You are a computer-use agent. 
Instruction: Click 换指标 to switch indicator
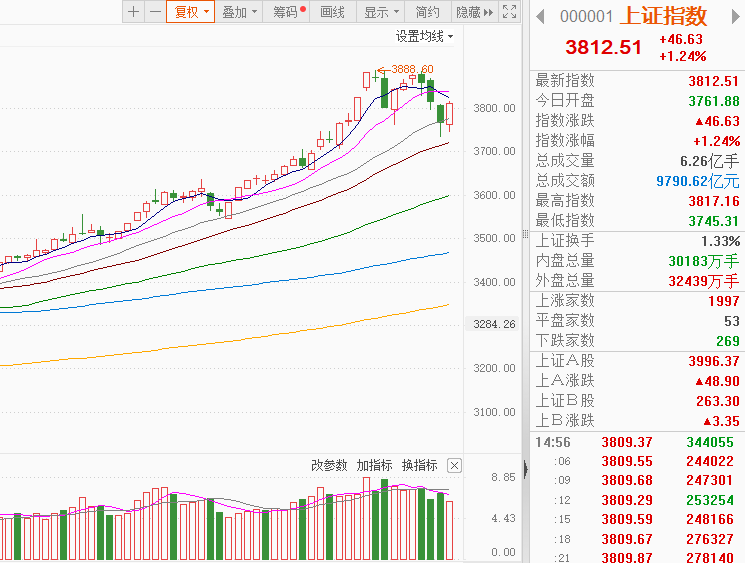coord(420,465)
